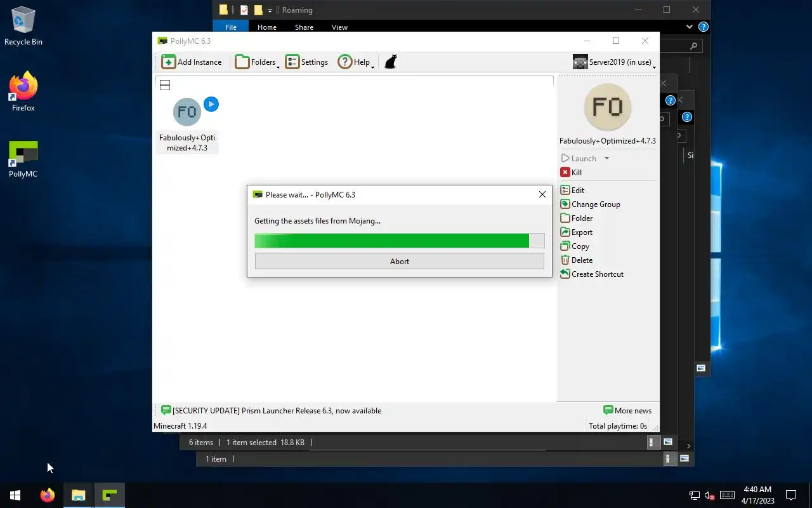Open quick access toolbar dropdown in Roaming
The width and height of the screenshot is (812, 508).
coord(270,10)
